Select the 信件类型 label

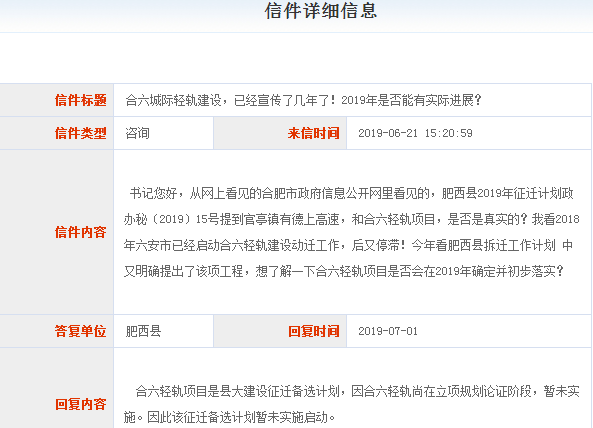pos(81,133)
